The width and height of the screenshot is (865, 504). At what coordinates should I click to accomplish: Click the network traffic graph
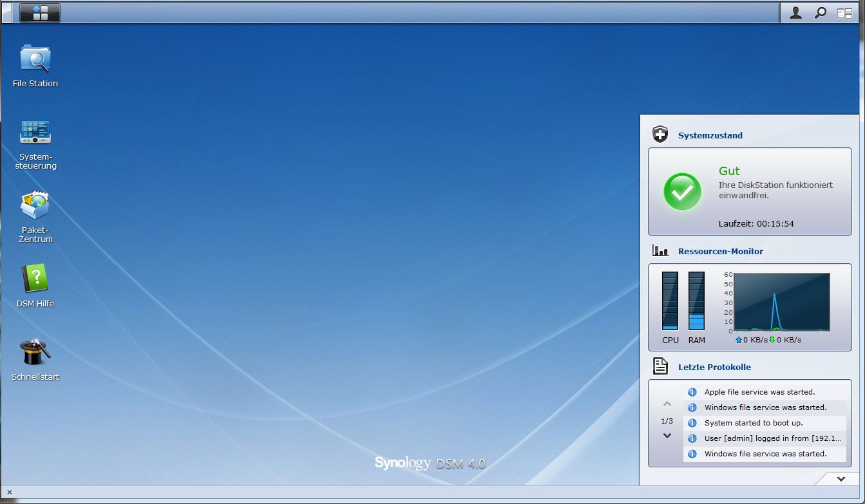pos(781,302)
